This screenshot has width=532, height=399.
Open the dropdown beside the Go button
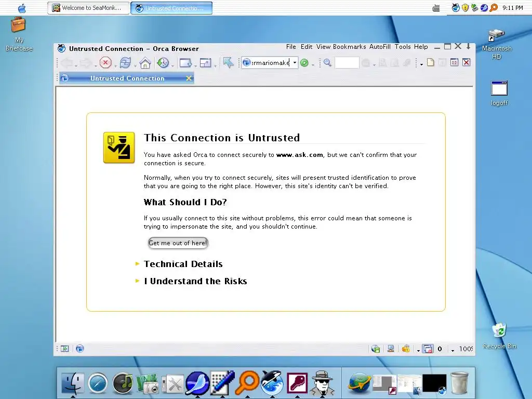313,64
